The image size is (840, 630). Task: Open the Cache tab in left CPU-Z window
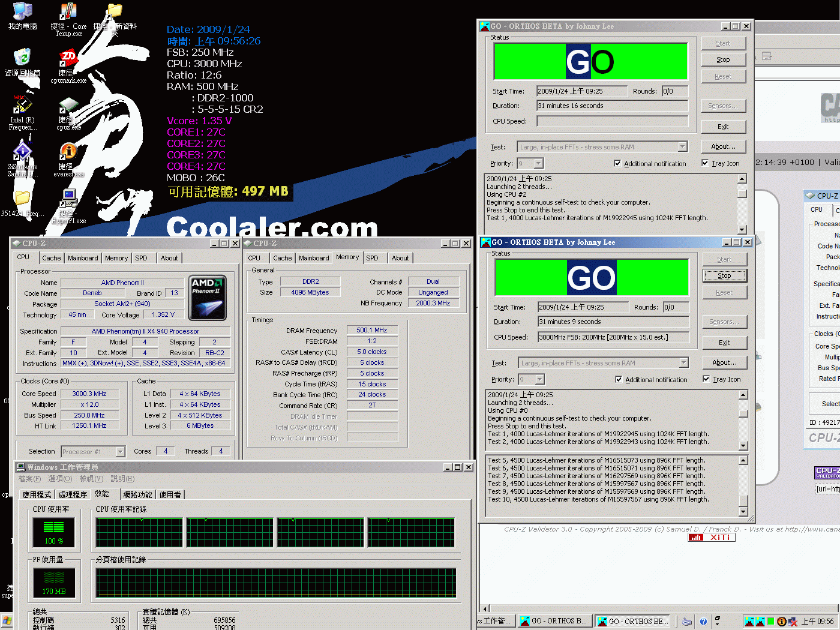(x=52, y=258)
